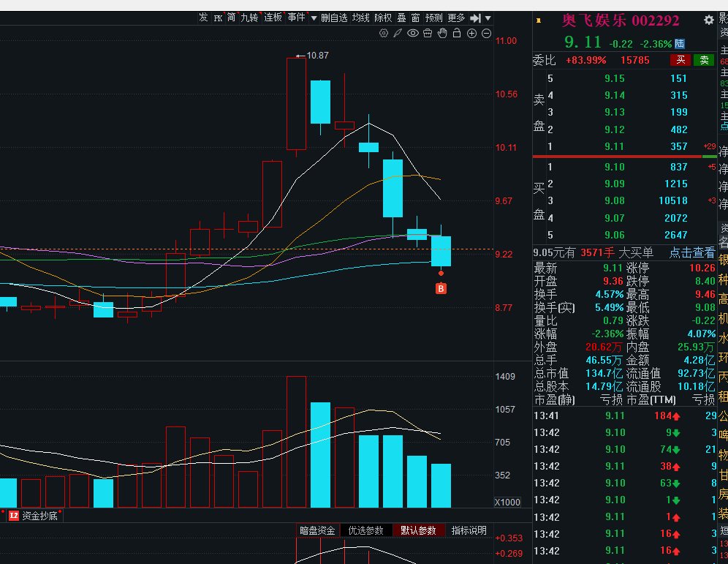Click the 13:41 trade tick row
The height and width of the screenshot is (564, 728).
pos(625,416)
